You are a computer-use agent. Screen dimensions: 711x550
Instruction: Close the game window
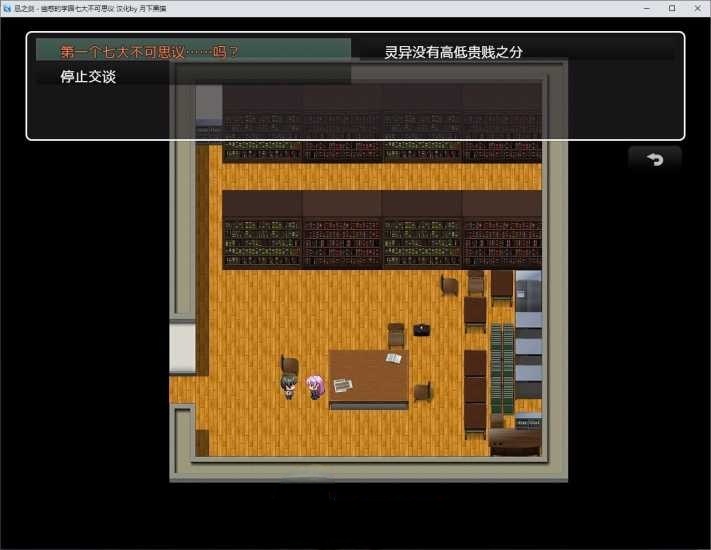(x=698, y=8)
